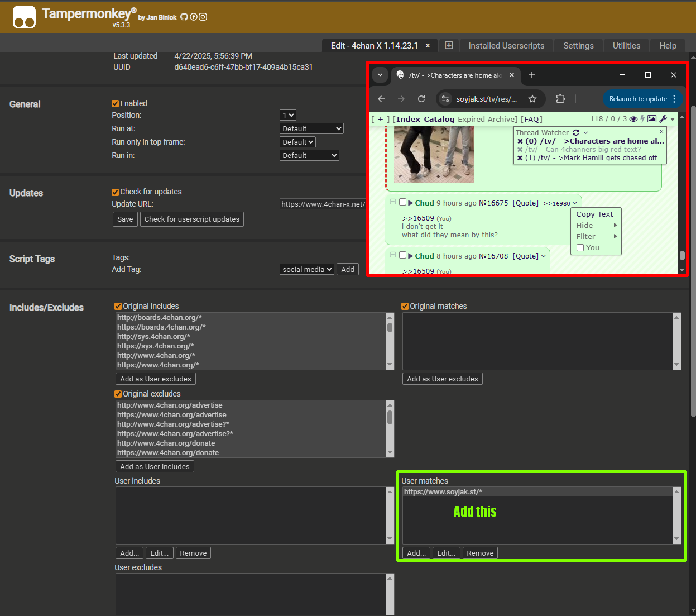Click the back arrow in the browser window
This screenshot has height=616, width=696.
point(381,99)
